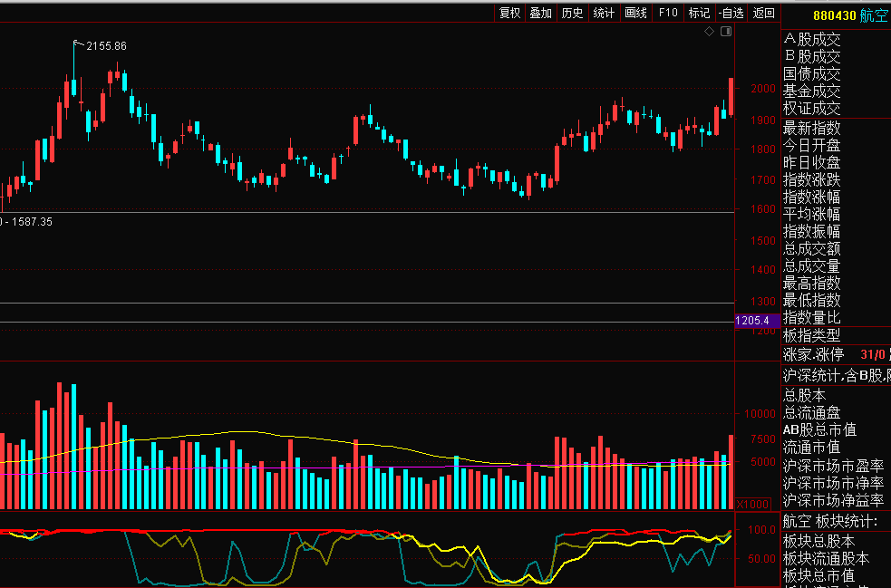Select the 画线 drawing tool
Image resolution: width=891 pixels, height=588 pixels.
click(635, 13)
